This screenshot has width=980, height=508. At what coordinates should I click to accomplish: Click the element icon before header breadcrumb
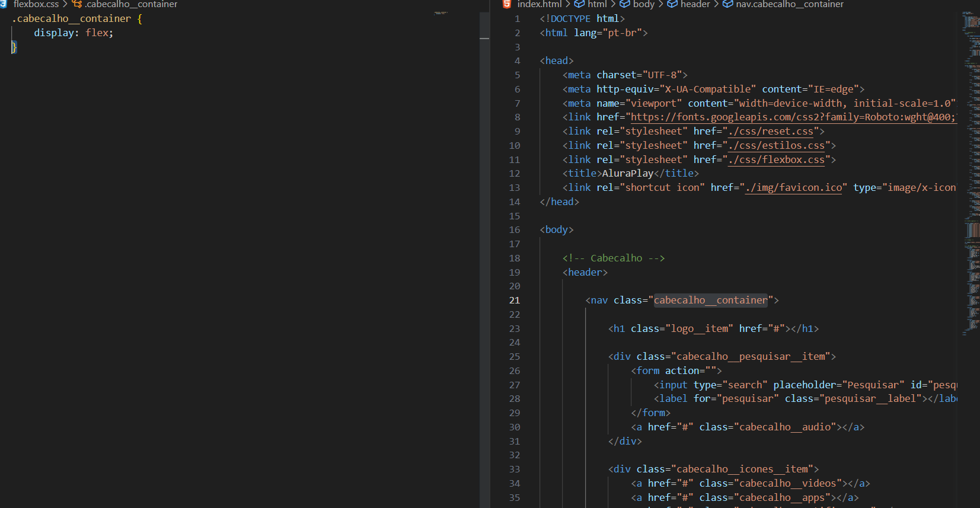pos(672,4)
